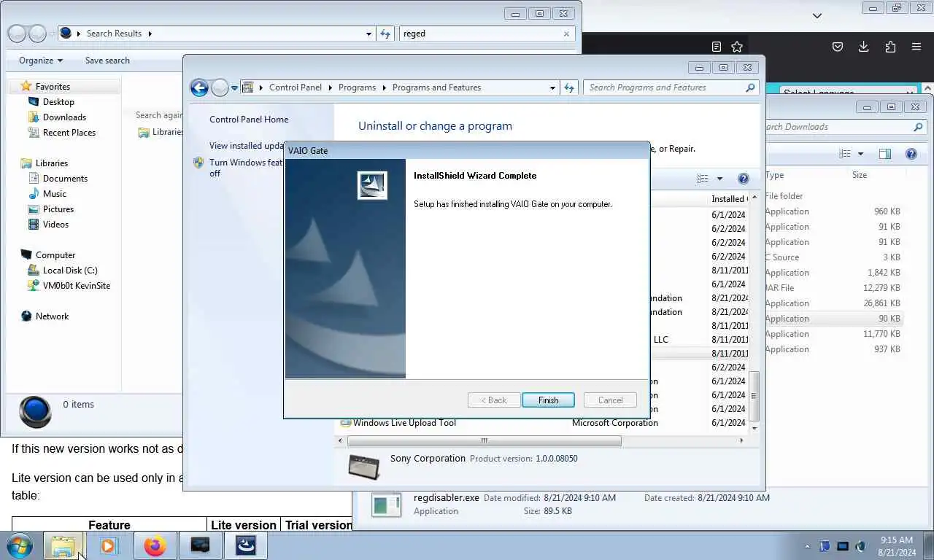Open the Videos library
Image resolution: width=934 pixels, height=560 pixels.
[x=55, y=225]
